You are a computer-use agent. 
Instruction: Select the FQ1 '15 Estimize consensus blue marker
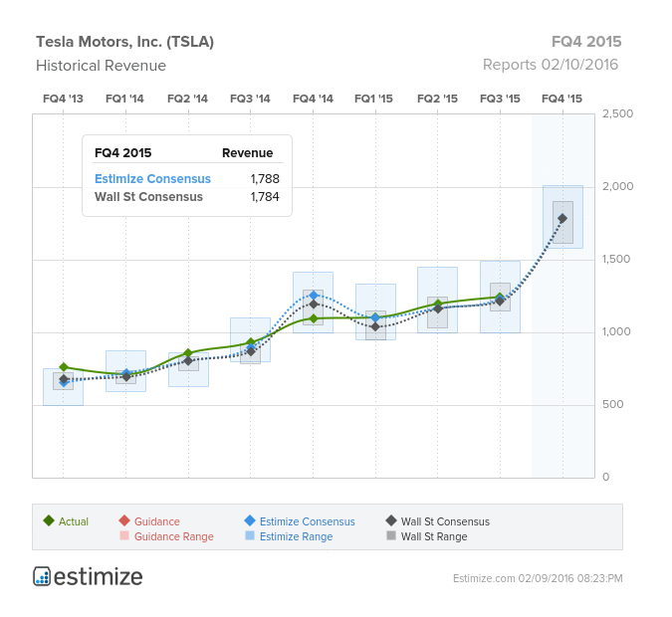pos(375,317)
